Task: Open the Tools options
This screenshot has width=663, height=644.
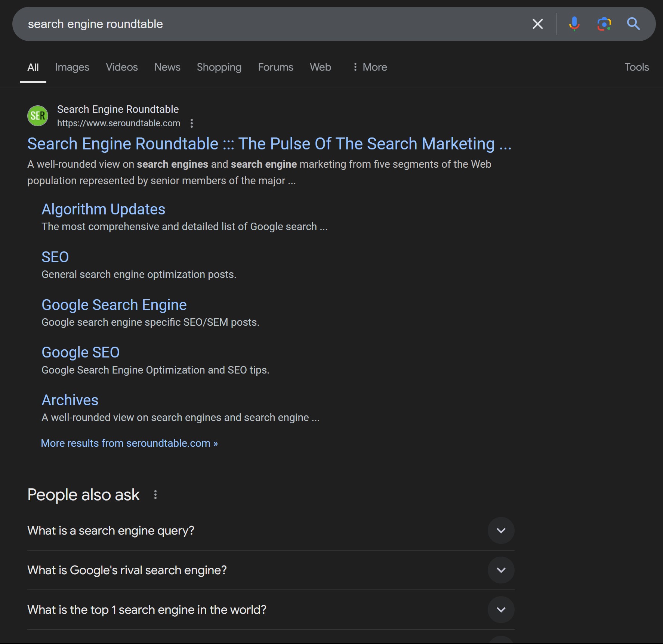Action: click(637, 67)
